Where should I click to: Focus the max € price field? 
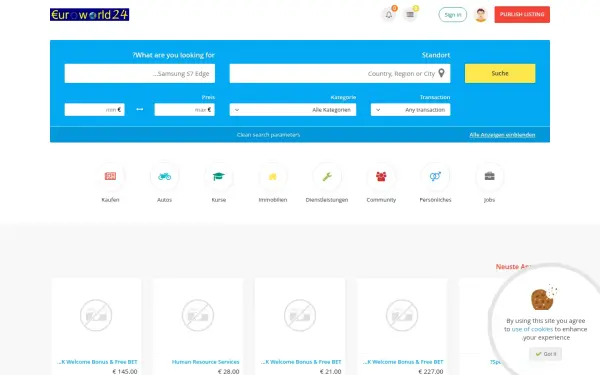tap(184, 109)
